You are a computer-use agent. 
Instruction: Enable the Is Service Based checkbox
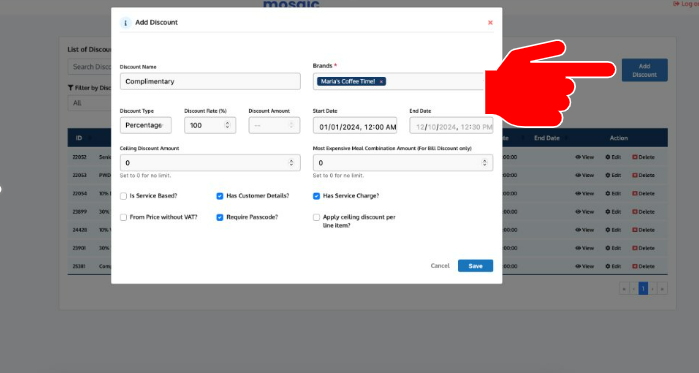123,196
